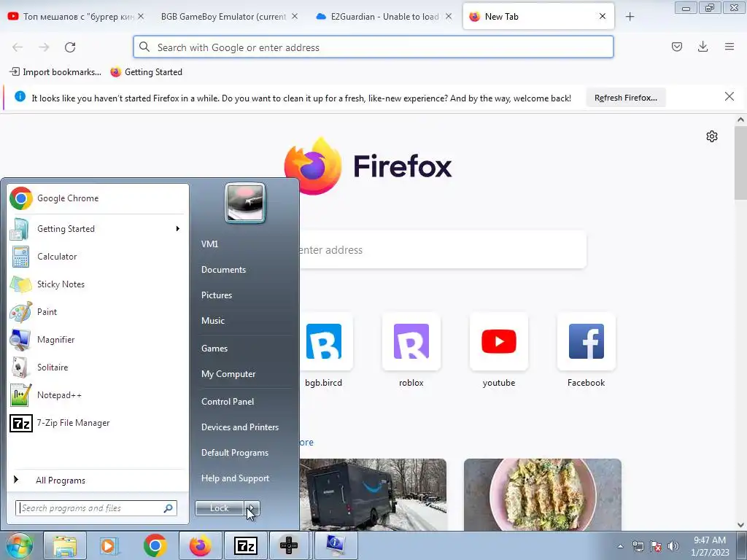The width and height of the screenshot is (747, 560).
Task: Expand All Programs list
Action: pos(97,480)
